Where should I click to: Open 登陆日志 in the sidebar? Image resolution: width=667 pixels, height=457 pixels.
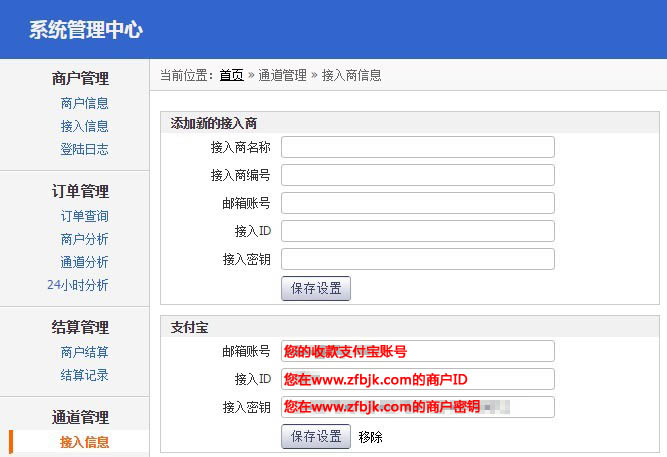[x=84, y=149]
